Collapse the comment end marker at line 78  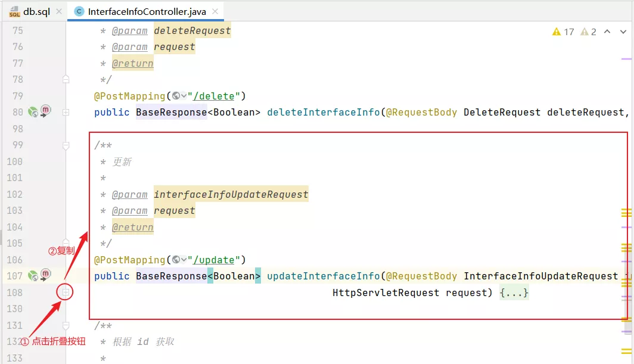tap(66, 79)
